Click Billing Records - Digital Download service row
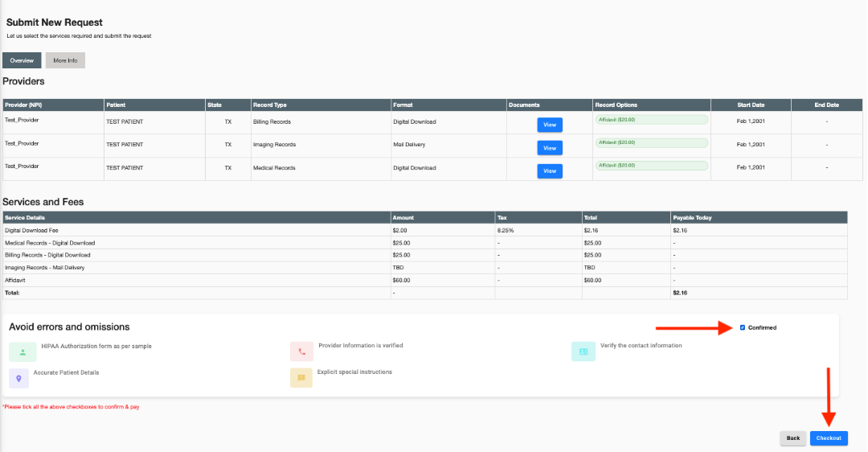The height and width of the screenshot is (452, 868). (424, 256)
